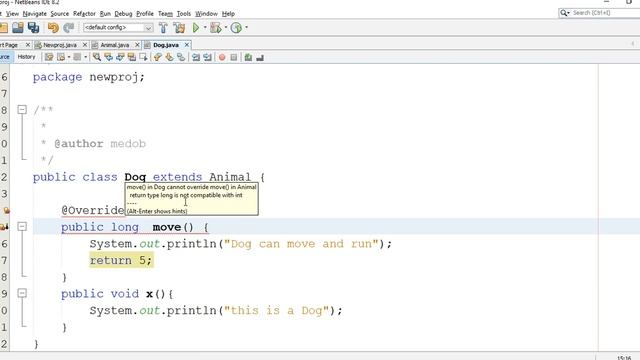The image size is (640, 360).
Task: Open the Run menu
Action: tap(105, 13)
